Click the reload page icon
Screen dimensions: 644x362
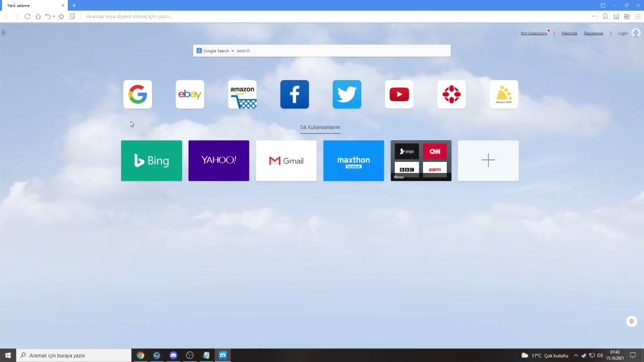click(x=27, y=17)
